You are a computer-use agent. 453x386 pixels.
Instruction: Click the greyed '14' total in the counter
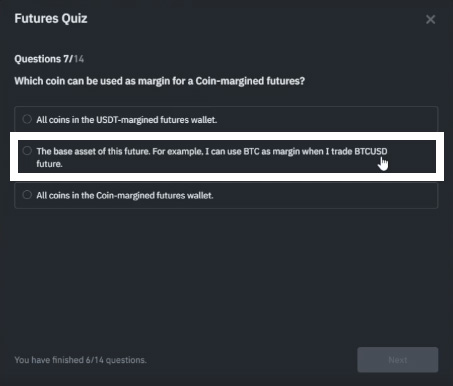click(x=79, y=59)
